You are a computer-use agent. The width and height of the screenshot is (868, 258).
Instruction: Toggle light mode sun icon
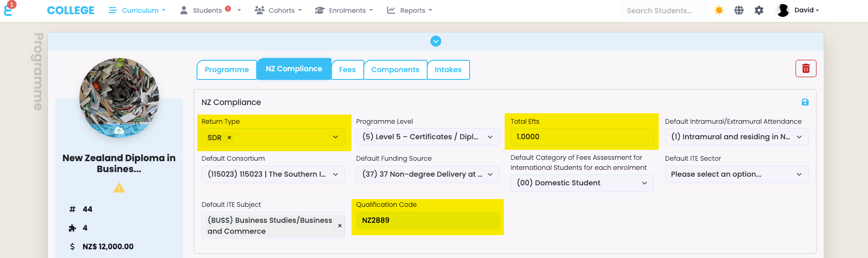pos(719,10)
